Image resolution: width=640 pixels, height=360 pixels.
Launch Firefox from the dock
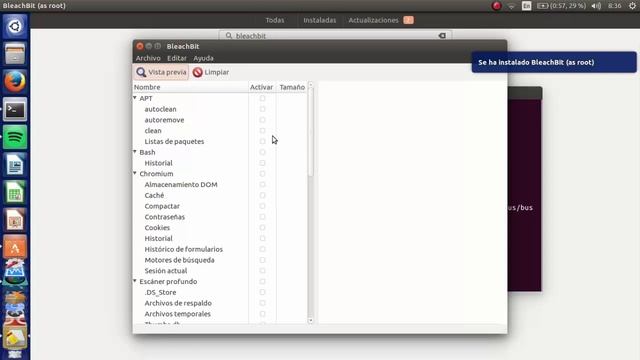[x=15, y=81]
